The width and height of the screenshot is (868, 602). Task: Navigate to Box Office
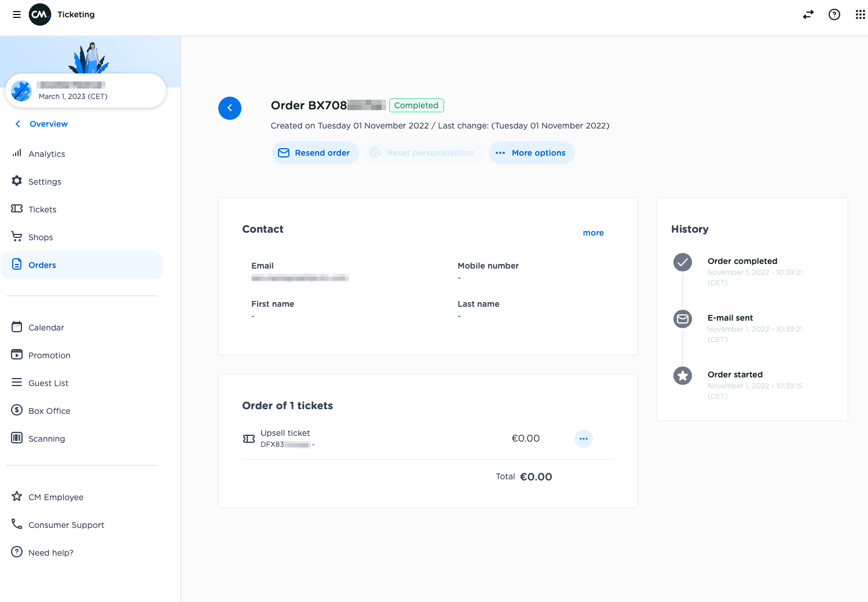[49, 411]
